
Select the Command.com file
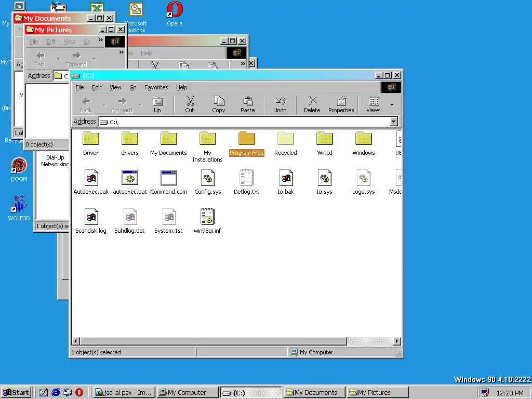click(169, 182)
